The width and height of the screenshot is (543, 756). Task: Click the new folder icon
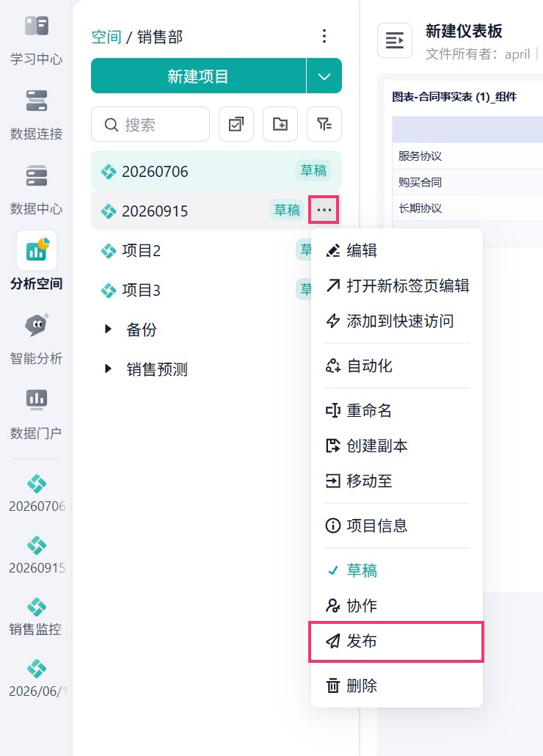pyautogui.click(x=280, y=124)
